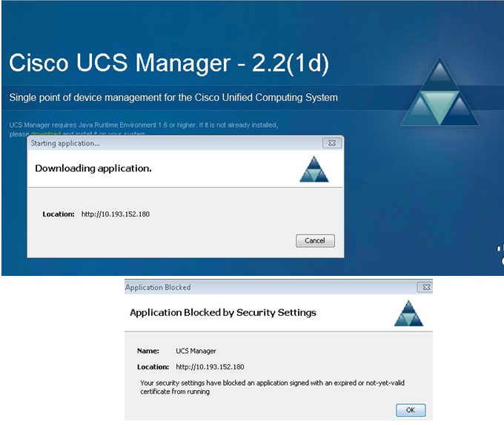Click the Name label in blocked dialog
This screenshot has width=504, height=425.
147,351
